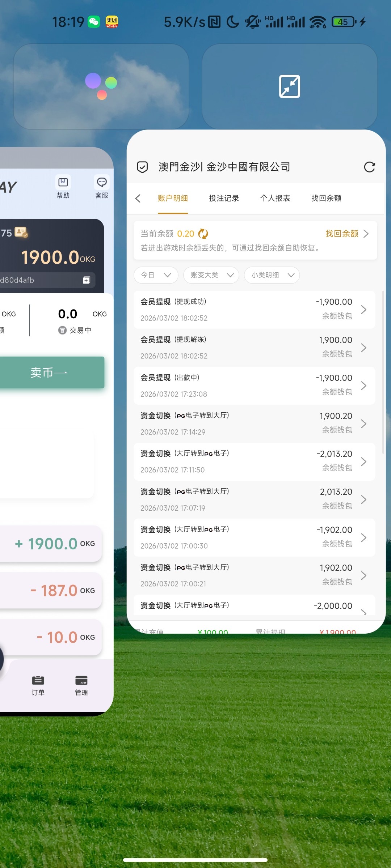Tap the shield icon beside the page title

142,167
